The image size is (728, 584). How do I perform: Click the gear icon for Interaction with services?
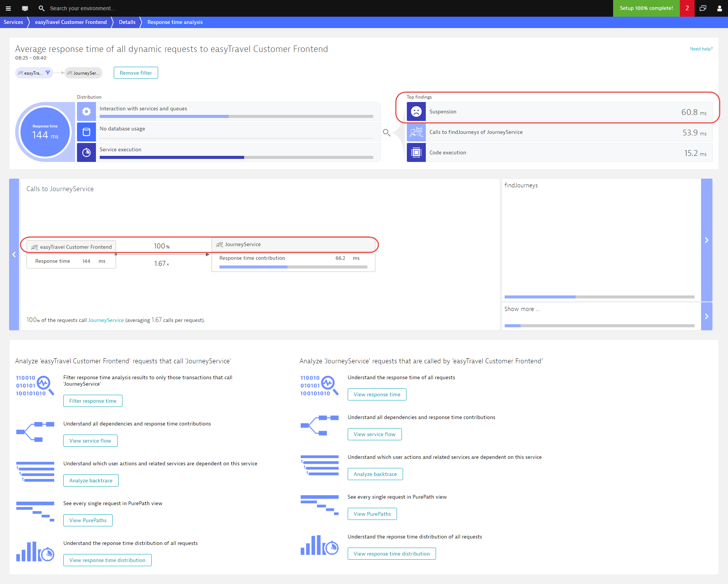[86, 111]
